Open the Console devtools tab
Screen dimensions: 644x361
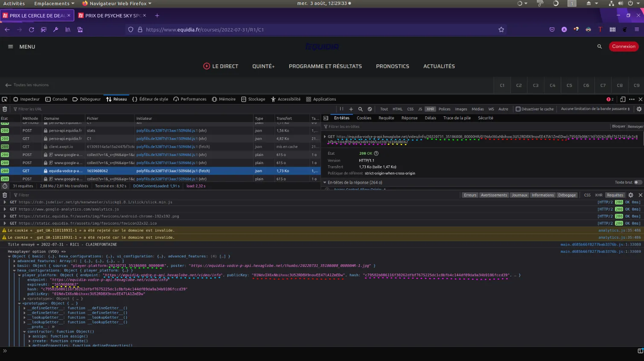pos(56,99)
